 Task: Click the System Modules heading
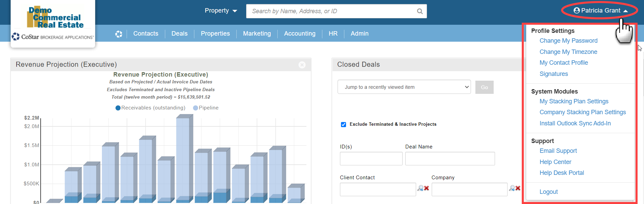pos(554,91)
